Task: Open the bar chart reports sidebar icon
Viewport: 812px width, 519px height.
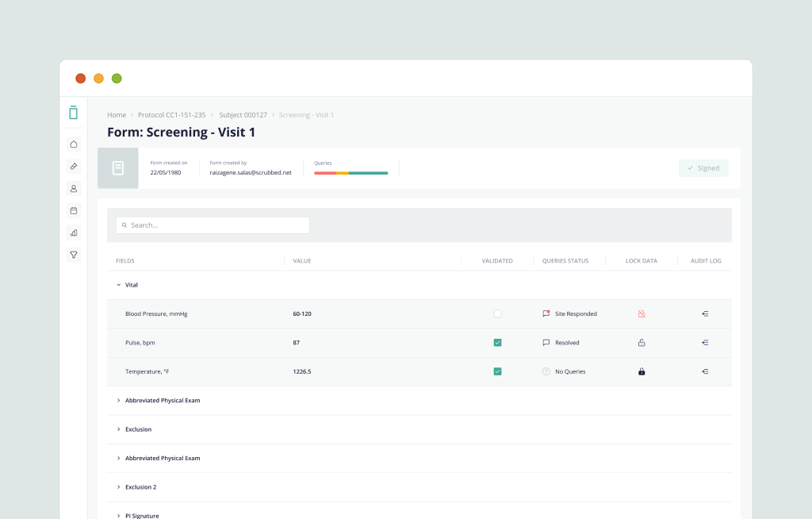Action: [74, 233]
